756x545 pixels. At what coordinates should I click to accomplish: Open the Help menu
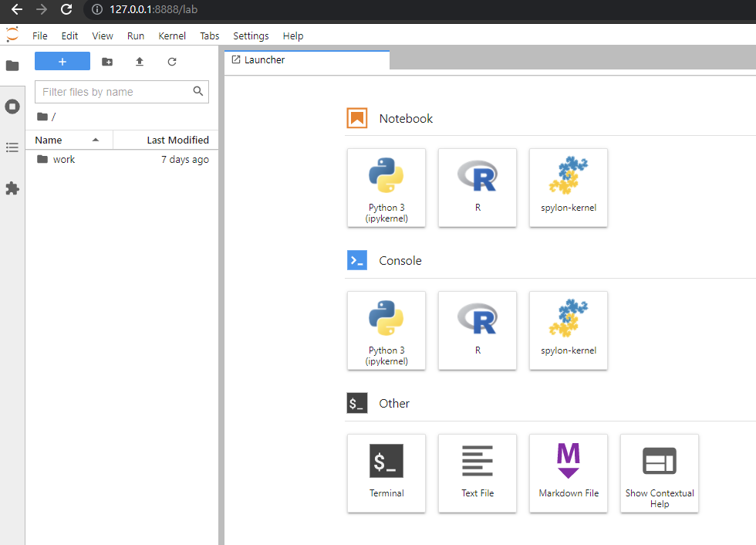(292, 36)
